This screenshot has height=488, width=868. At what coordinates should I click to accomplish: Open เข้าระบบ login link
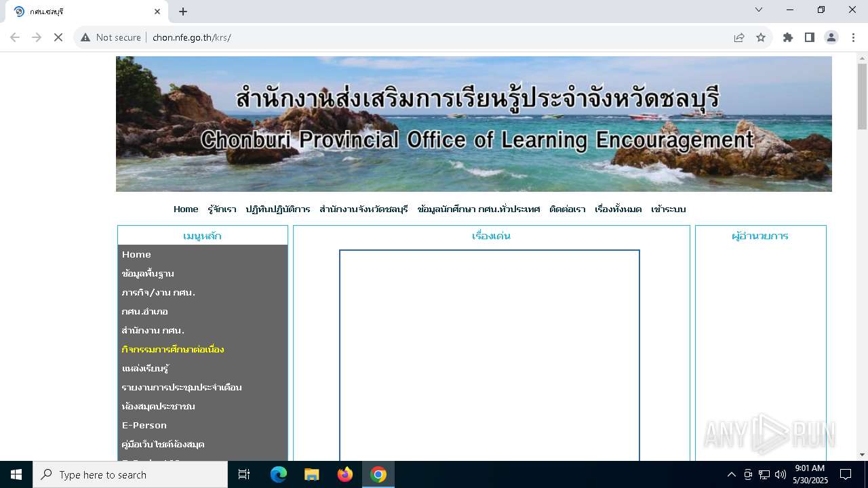[x=669, y=209]
